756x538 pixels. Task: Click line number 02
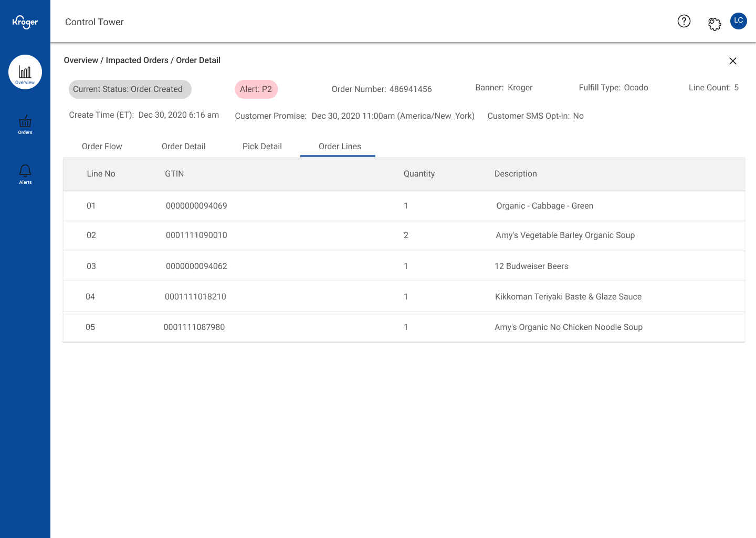pos(91,235)
